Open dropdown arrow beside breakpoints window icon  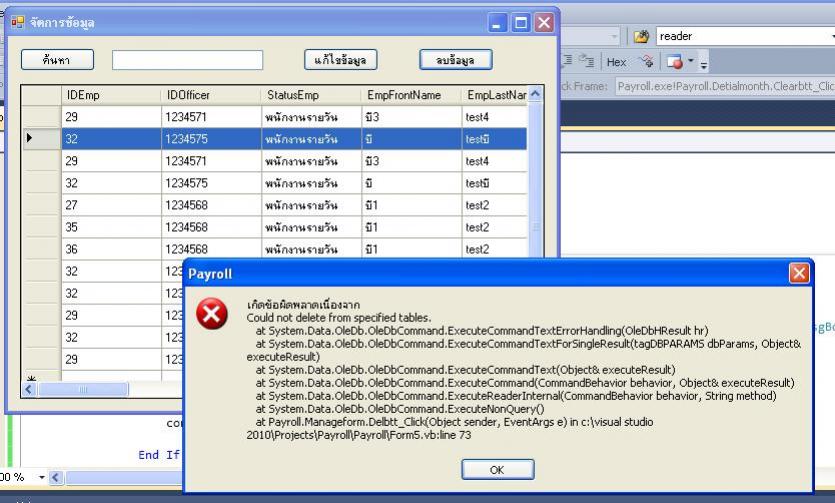coord(691,61)
